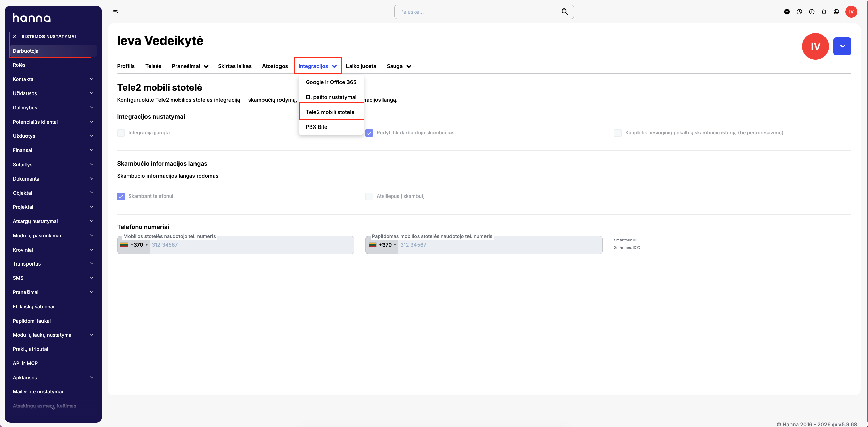Open Darbuotojai in sidebar
The image size is (868, 427).
(x=53, y=51)
